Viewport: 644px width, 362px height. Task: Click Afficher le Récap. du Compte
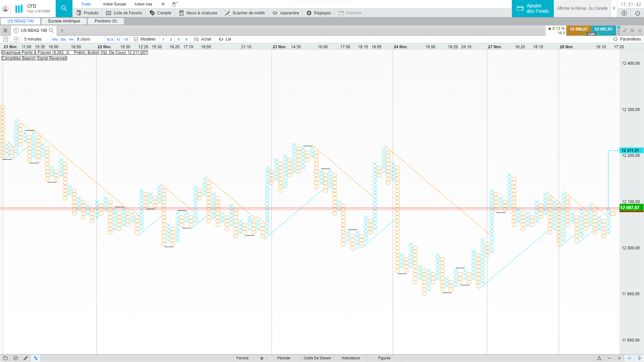(582, 8)
